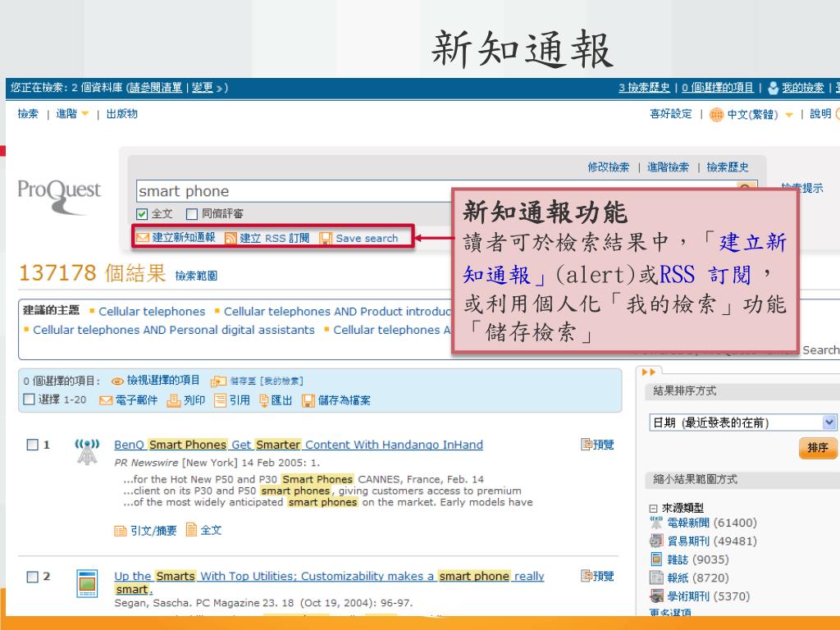Image resolution: width=840 pixels, height=630 pixels.
Task: Click the save to My Research folder icon
Action: click(218, 381)
